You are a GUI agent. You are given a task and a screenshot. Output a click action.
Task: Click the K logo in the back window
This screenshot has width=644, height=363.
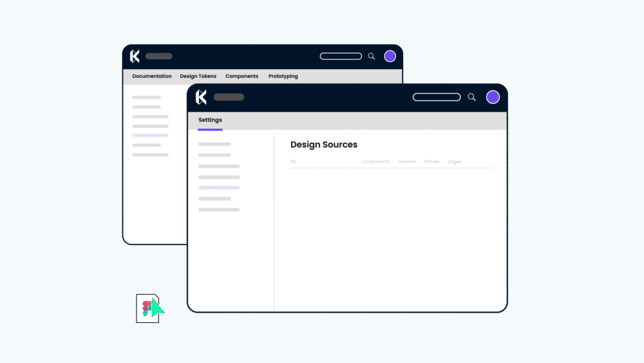[x=135, y=56]
